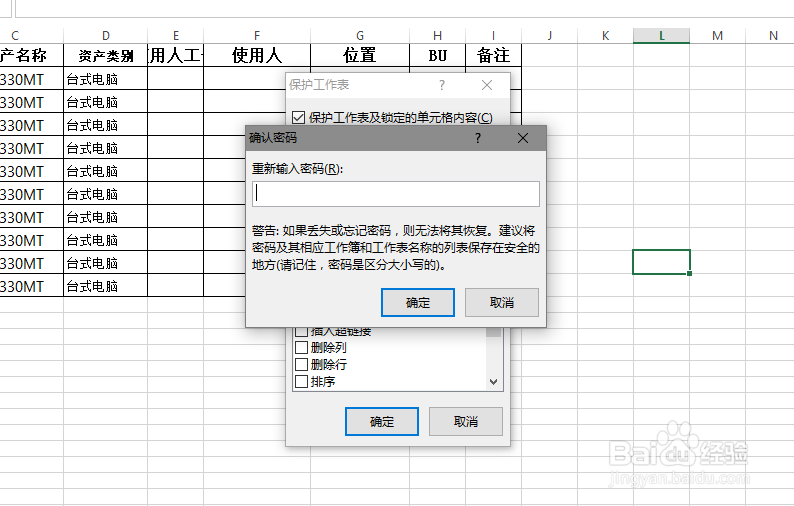Click the first 台式电脑 cell in column D

(x=105, y=79)
